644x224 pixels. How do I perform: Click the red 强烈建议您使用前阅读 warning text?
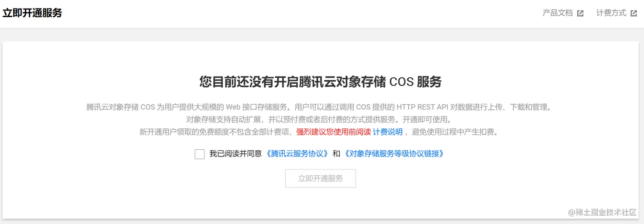point(333,132)
